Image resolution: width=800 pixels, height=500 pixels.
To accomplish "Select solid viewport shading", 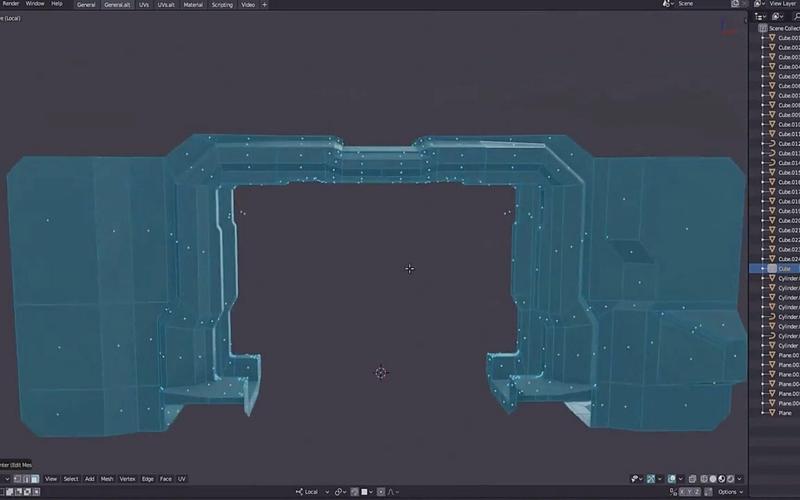I will 713,479.
